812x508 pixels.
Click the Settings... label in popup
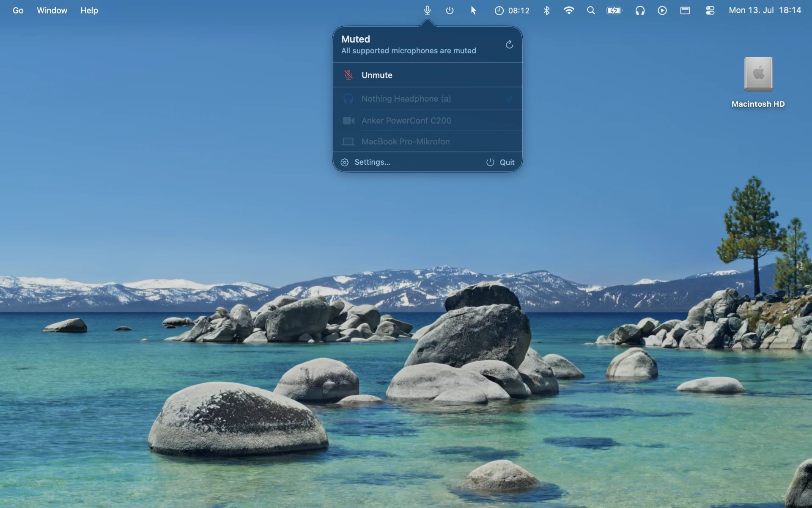(x=372, y=162)
